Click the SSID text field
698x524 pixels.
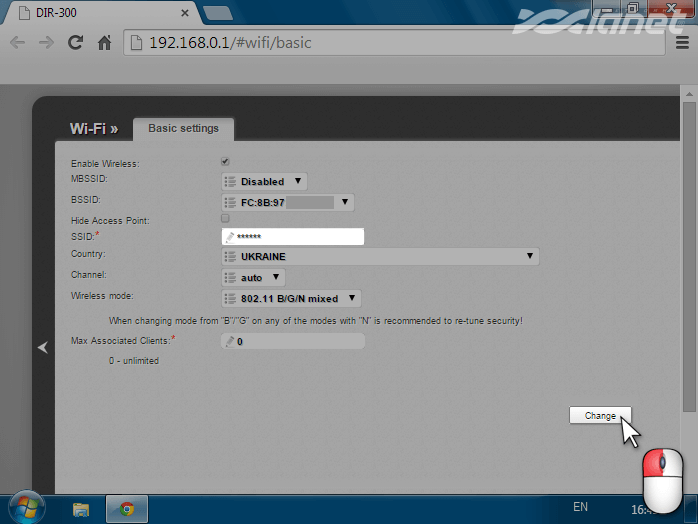[292, 237]
